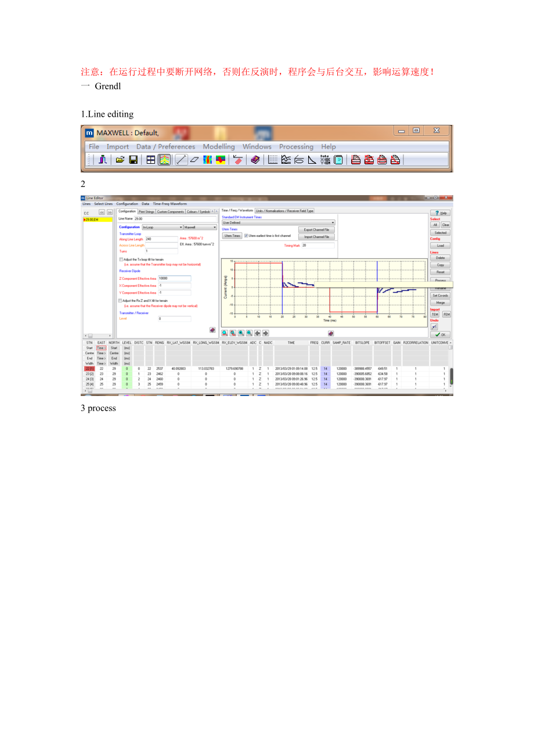Viewport: 534px width, 756px height.
Task: Click the Utem Times button
Action: [x=232, y=236]
